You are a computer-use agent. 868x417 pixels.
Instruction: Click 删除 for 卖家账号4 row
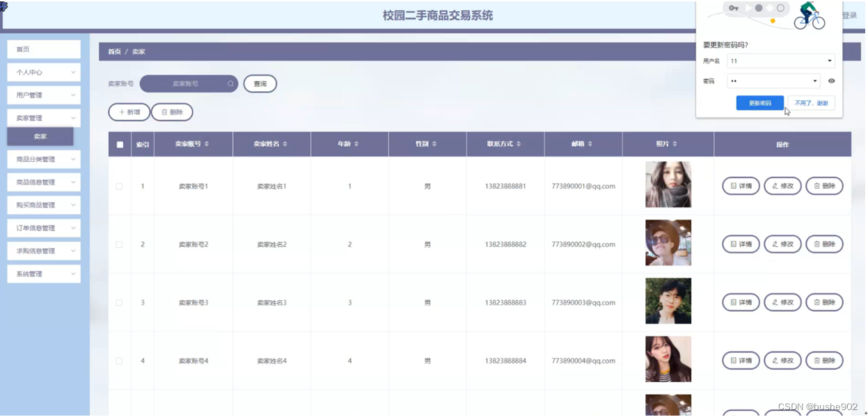824,361
